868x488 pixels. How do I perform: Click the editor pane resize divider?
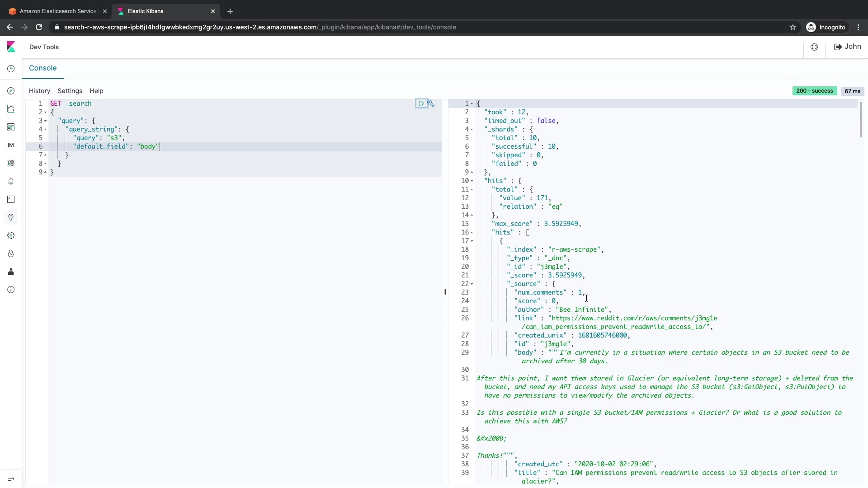tap(445, 292)
